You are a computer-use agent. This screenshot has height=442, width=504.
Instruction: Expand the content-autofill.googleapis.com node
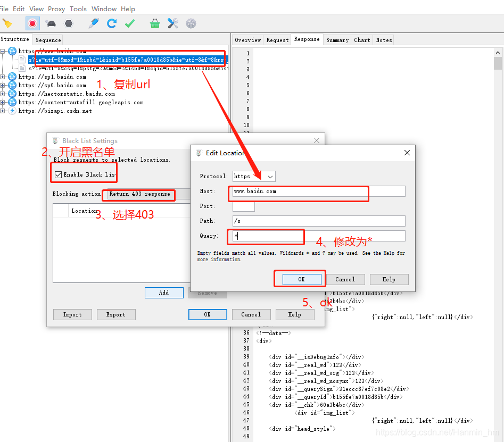(3, 102)
